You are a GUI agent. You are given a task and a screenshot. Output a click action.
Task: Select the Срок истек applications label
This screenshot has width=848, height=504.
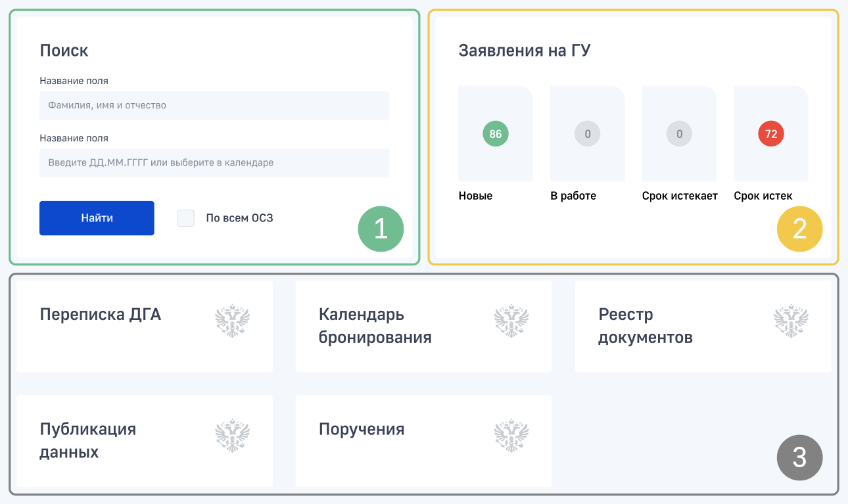click(x=763, y=196)
